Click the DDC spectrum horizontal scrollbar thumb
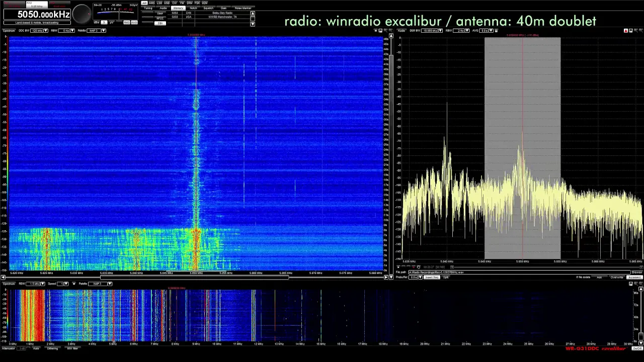The width and height of the screenshot is (644, 362). coord(195,277)
